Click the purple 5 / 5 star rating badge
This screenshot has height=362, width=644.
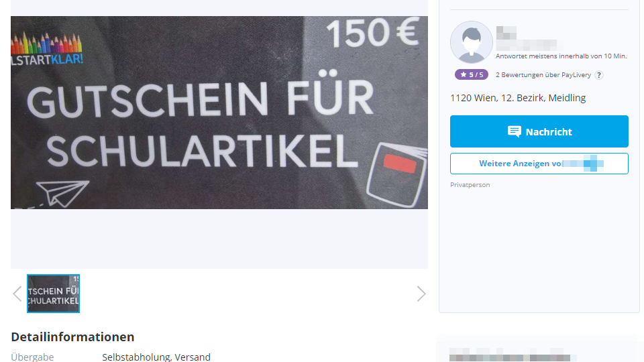[472, 74]
